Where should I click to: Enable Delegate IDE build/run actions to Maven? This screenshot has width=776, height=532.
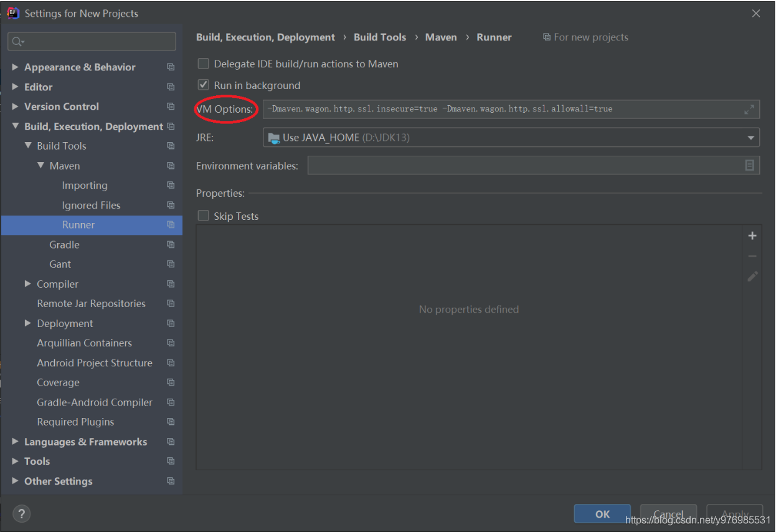tap(203, 64)
